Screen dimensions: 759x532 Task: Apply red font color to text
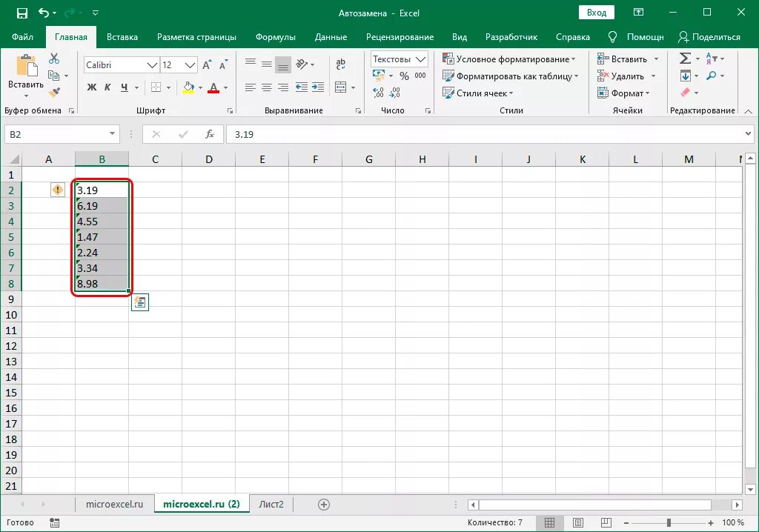213,87
